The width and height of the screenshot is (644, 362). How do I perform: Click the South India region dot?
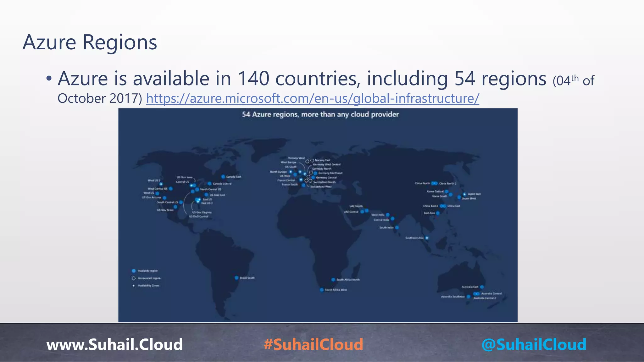pyautogui.click(x=397, y=227)
